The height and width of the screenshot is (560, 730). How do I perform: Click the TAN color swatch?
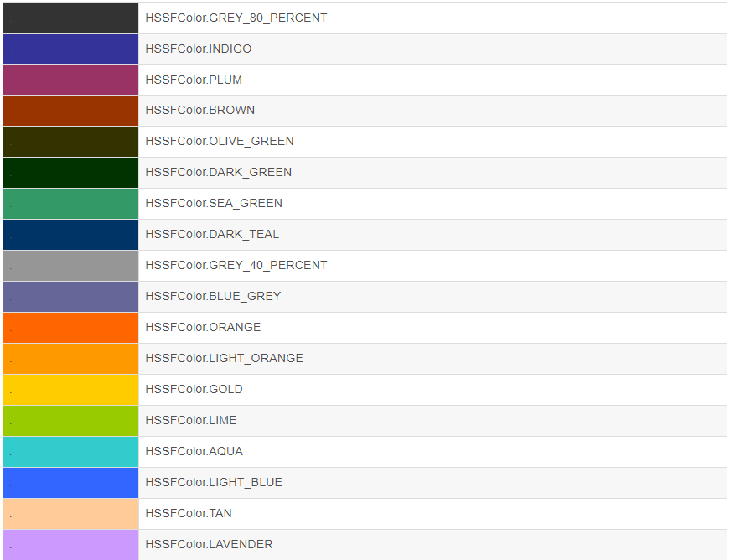click(x=70, y=514)
